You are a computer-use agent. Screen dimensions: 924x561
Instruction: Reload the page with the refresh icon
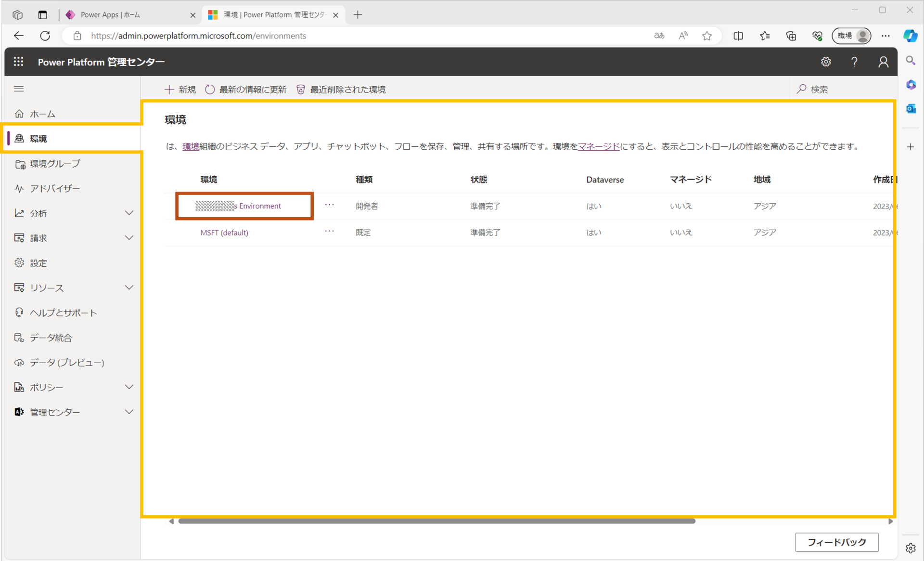tap(45, 36)
